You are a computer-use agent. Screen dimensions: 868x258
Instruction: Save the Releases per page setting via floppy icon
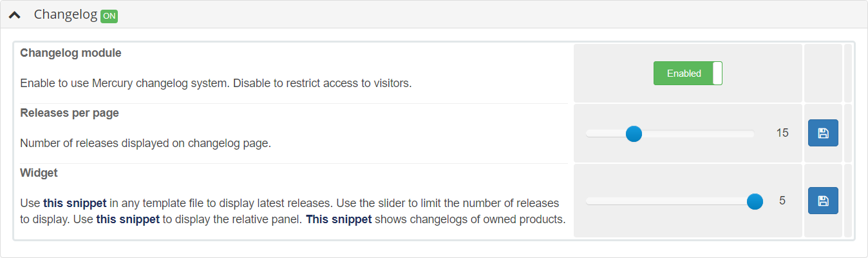point(823,133)
